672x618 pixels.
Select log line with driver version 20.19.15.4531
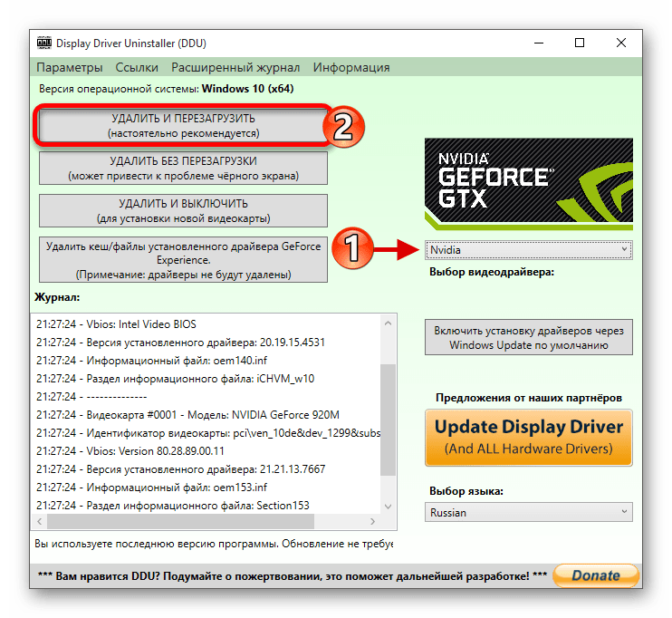tap(180, 343)
